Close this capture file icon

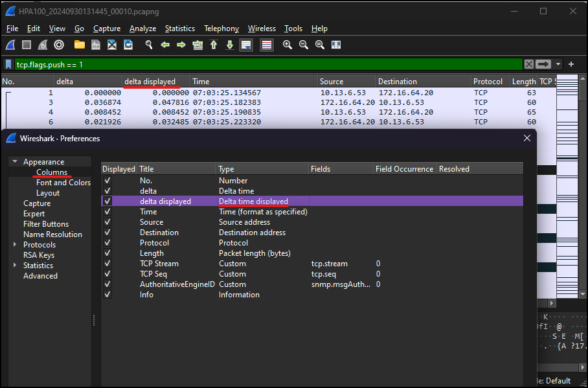point(112,45)
